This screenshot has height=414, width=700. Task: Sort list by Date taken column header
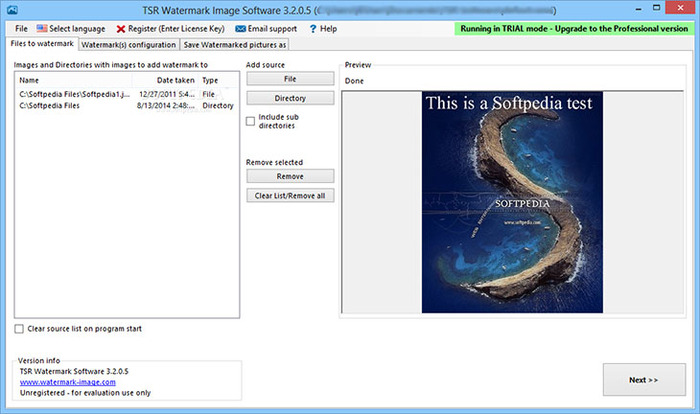coord(175,80)
